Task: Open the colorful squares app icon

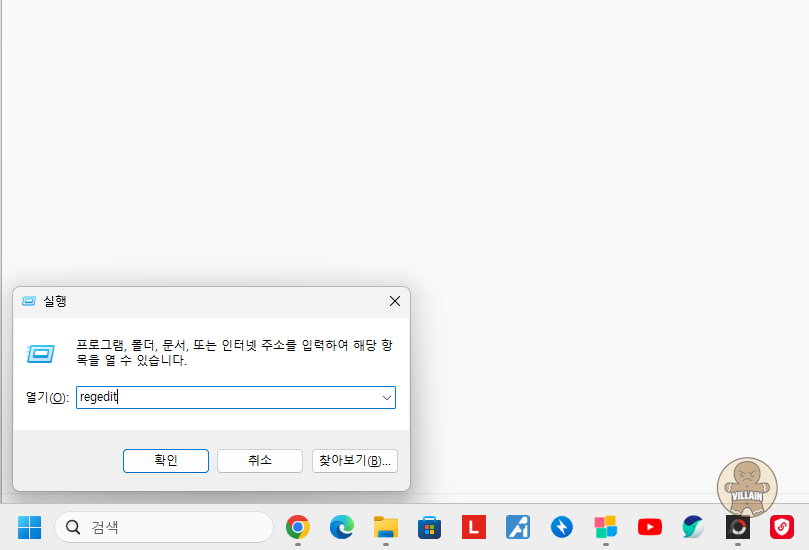Action: pyautogui.click(x=606, y=527)
